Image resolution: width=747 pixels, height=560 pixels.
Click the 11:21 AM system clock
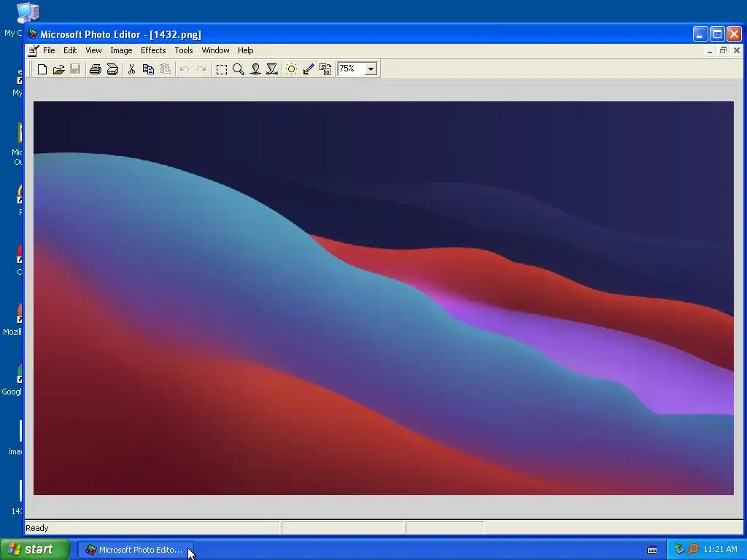[720, 550]
